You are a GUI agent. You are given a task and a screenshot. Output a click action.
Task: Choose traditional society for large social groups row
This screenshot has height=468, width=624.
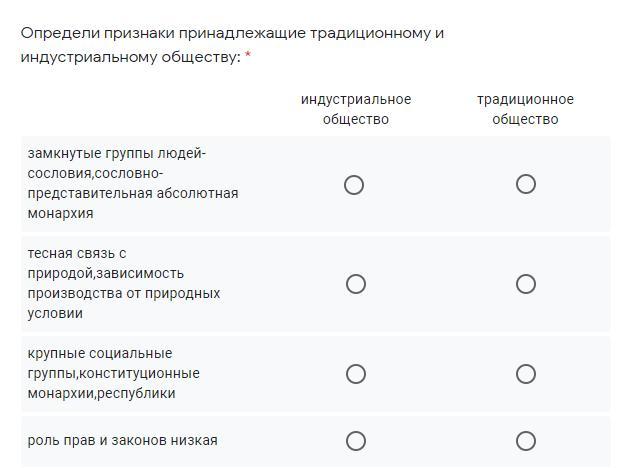click(525, 374)
